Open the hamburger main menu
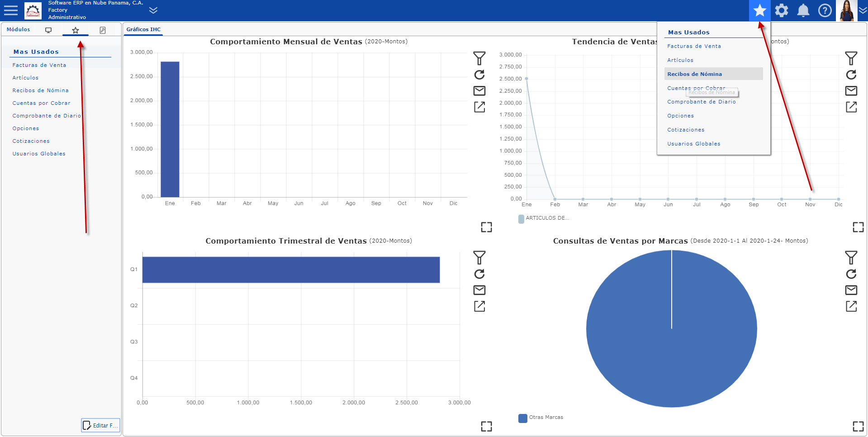 pyautogui.click(x=10, y=10)
